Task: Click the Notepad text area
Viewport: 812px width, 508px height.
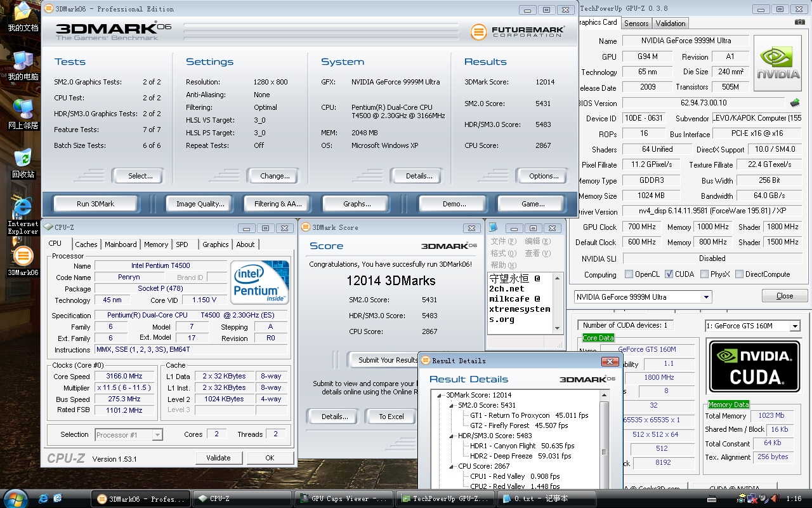Action: click(520, 304)
